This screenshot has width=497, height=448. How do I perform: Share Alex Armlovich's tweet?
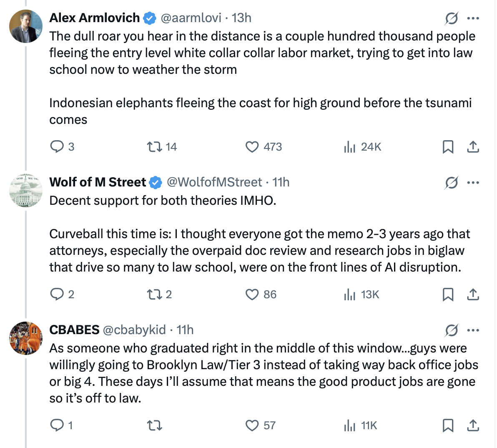473,147
